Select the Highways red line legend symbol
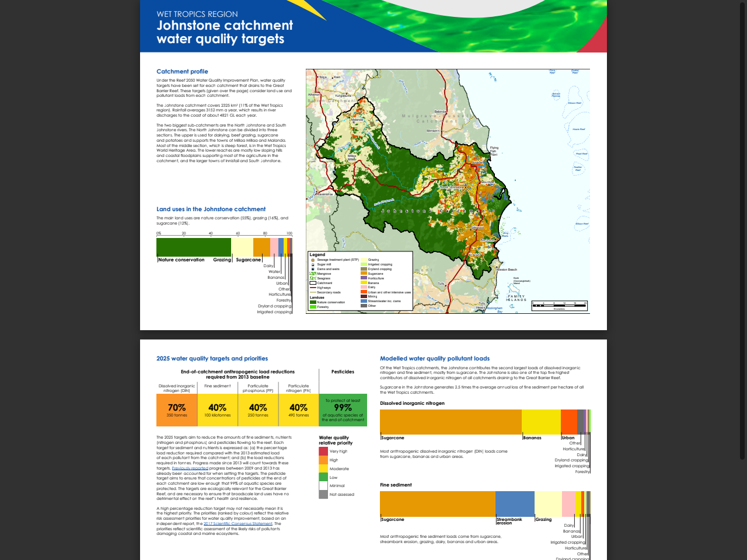 (313, 288)
